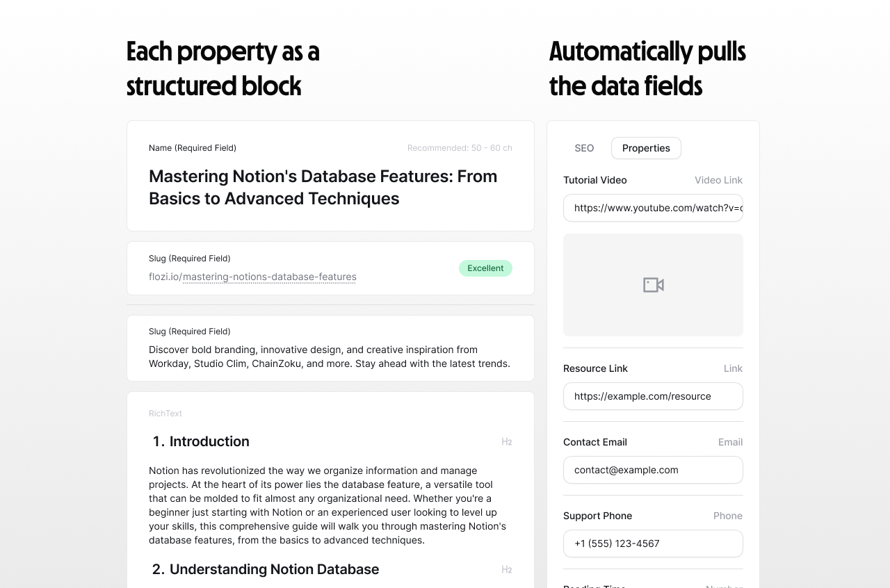890x588 pixels.
Task: Click the description text starting Discover bold branding
Action: coord(330,357)
